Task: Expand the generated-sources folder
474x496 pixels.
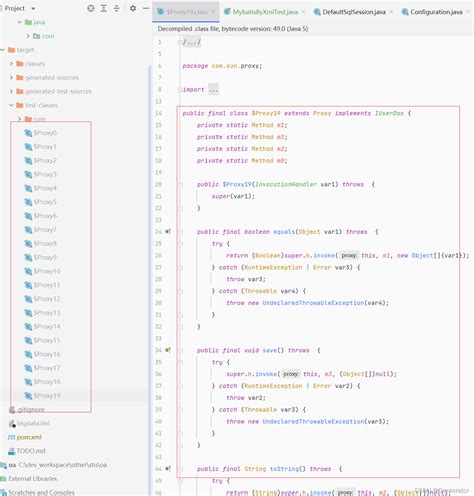Action: pos(11,77)
